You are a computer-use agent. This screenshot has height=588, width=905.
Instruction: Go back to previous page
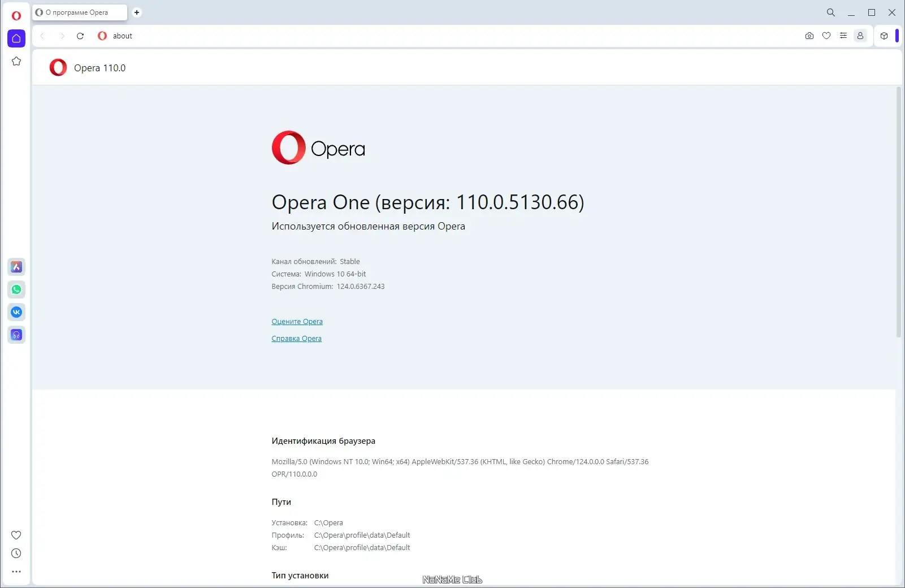[42, 36]
